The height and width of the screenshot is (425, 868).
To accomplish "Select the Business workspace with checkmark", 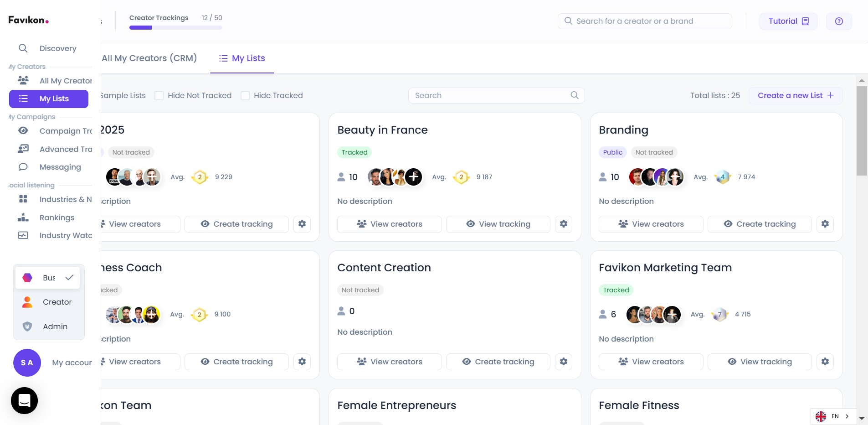I will click(48, 278).
